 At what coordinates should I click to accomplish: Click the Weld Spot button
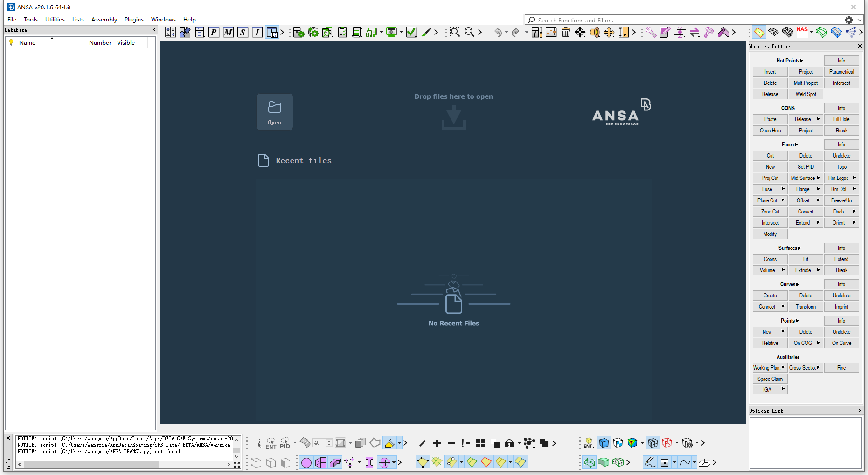[x=806, y=94]
